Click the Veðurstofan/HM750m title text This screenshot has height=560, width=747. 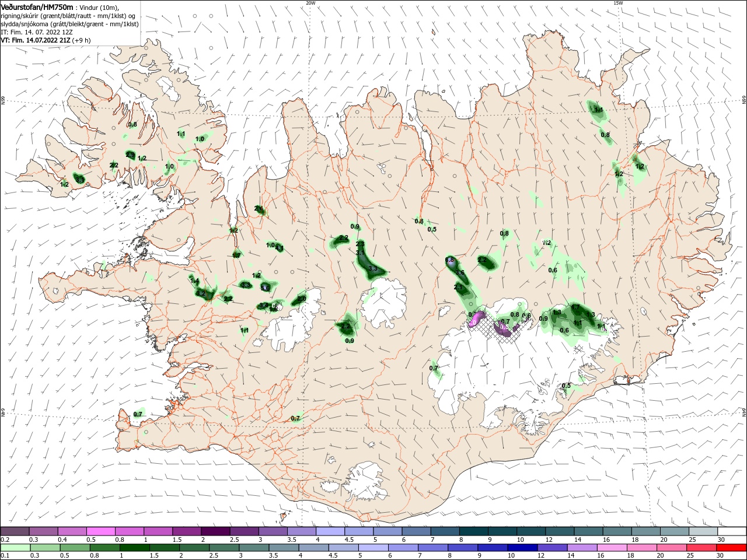click(x=36, y=6)
